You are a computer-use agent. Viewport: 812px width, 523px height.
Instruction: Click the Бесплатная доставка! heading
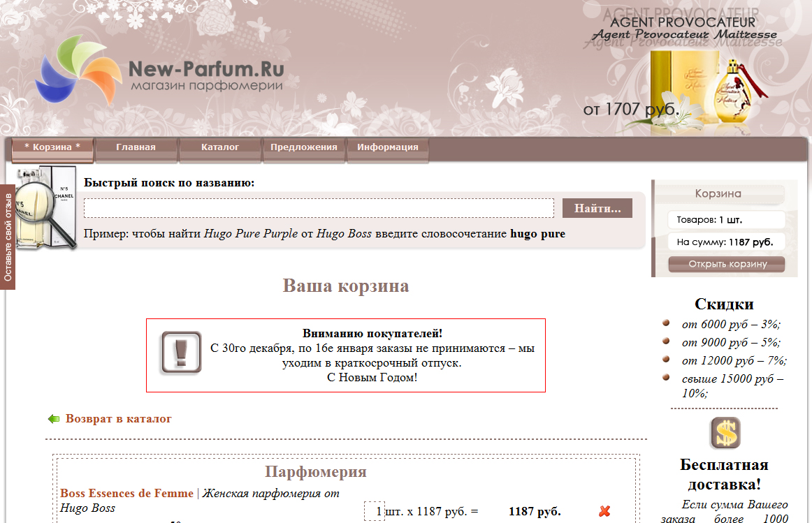pos(724,474)
